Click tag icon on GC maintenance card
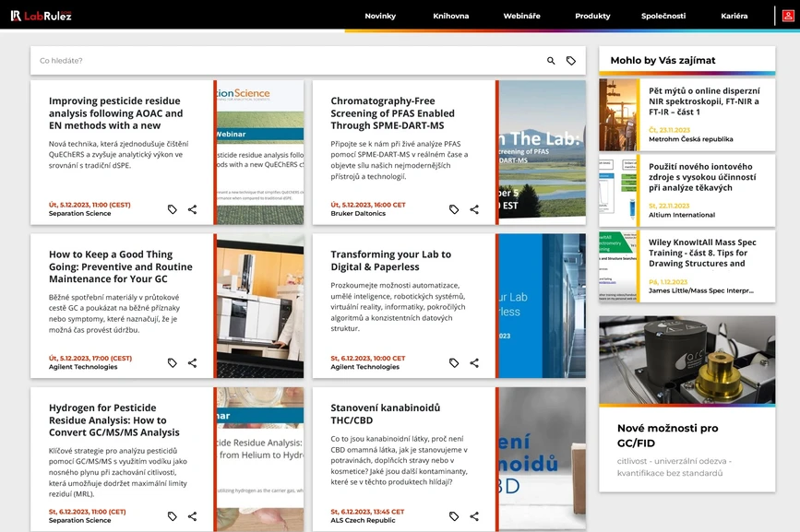The image size is (800, 532). click(173, 363)
